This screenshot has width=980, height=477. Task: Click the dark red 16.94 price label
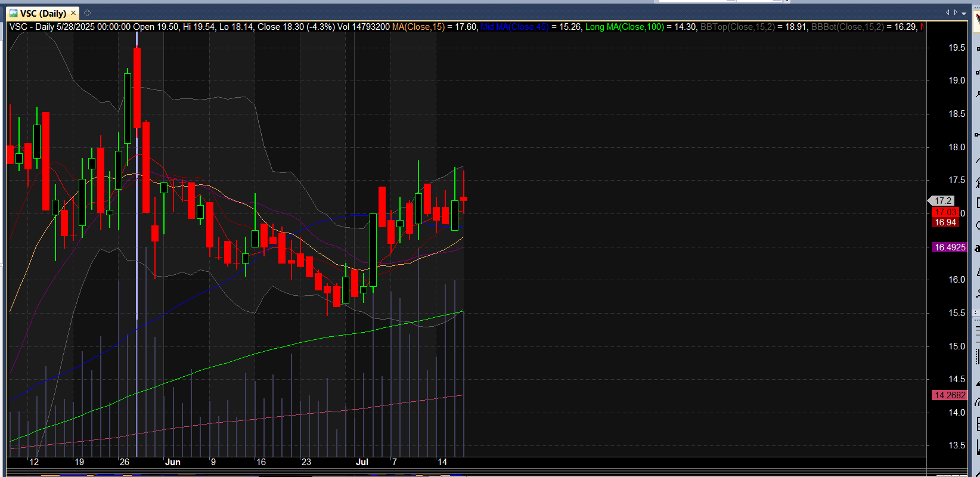945,222
